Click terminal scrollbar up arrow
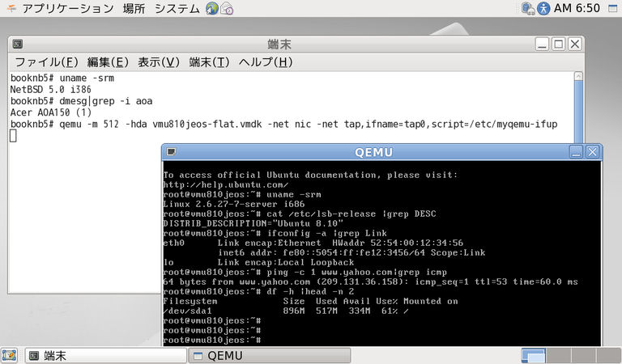622x364 pixels. click(578, 76)
